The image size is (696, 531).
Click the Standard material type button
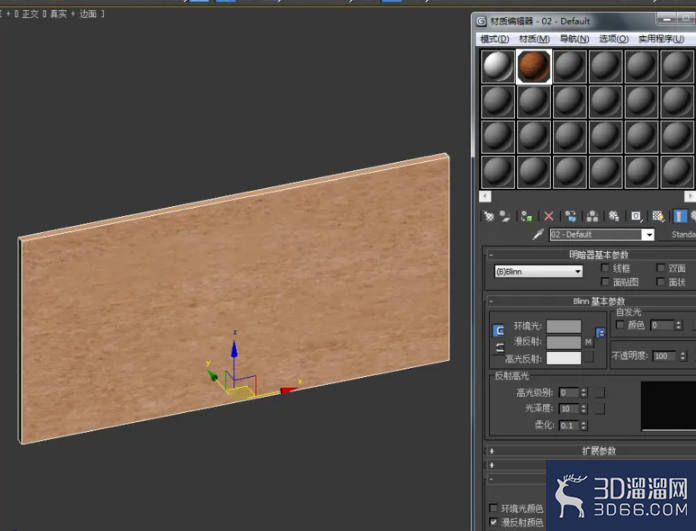pos(683,234)
